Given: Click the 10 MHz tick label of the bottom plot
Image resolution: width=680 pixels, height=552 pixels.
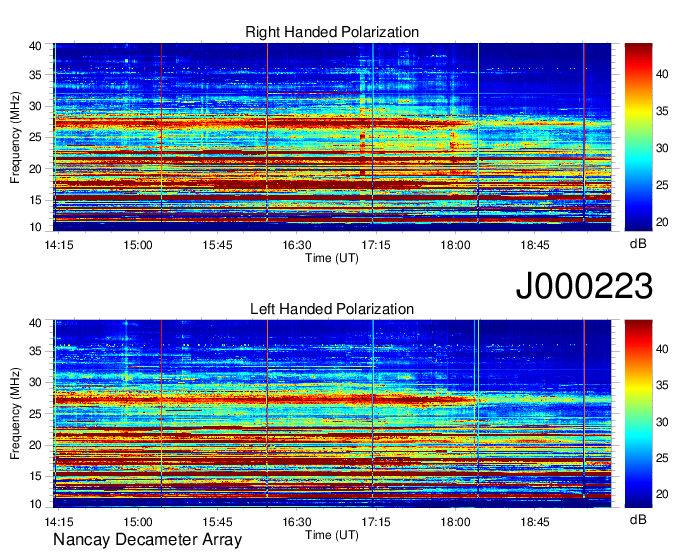Looking at the screenshot, I should [36, 504].
